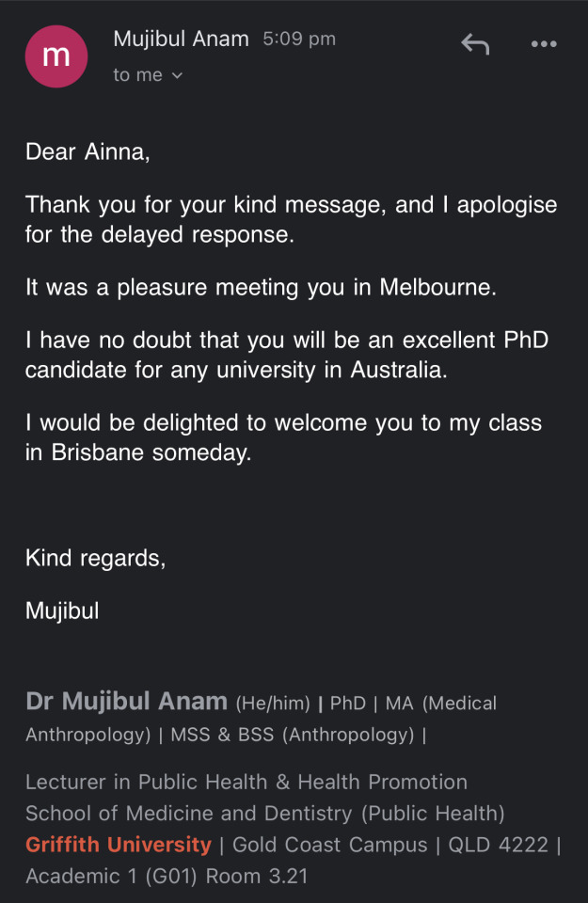Tap bold "Dr Mujibul Anam" in signature
The image size is (588, 903).
pos(126,702)
